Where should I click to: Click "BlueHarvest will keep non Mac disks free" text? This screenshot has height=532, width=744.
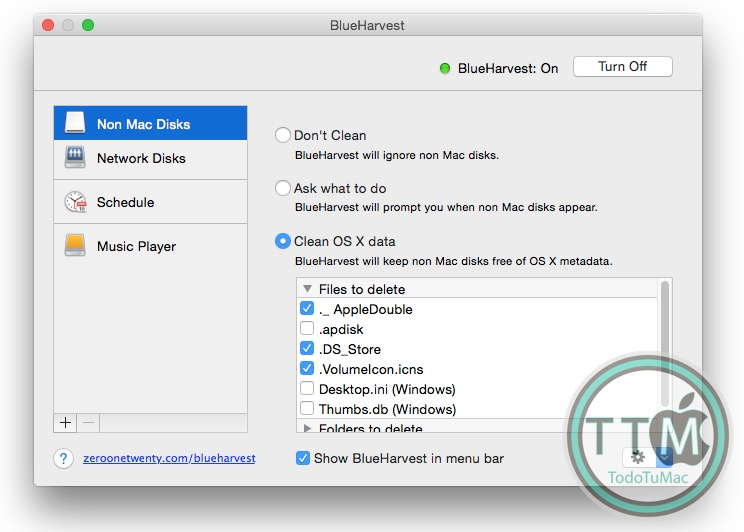[x=454, y=261]
